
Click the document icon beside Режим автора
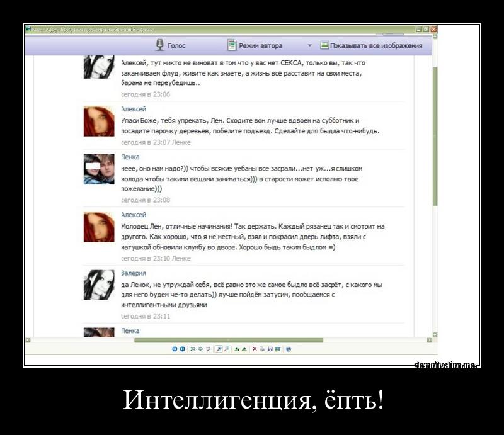[232, 45]
